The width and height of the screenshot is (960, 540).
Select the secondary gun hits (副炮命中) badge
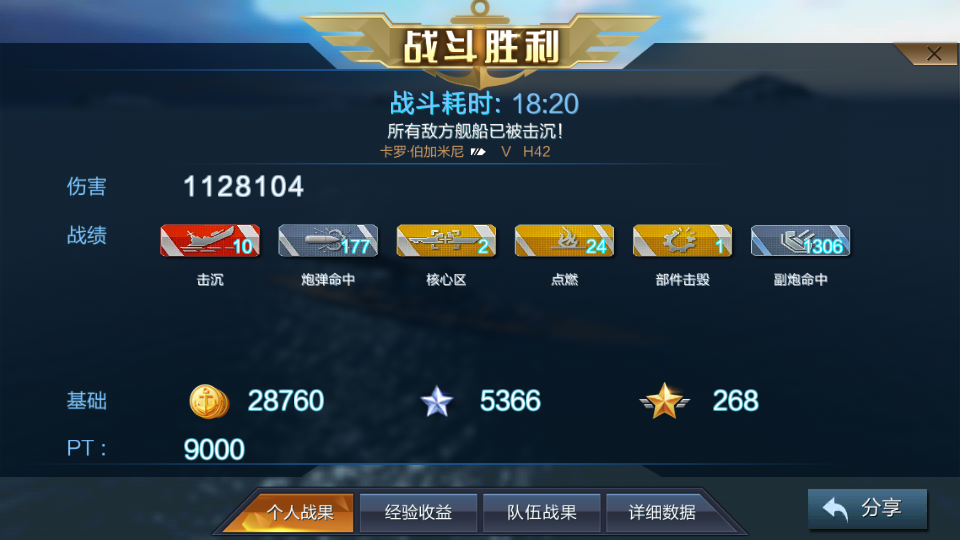pos(801,241)
